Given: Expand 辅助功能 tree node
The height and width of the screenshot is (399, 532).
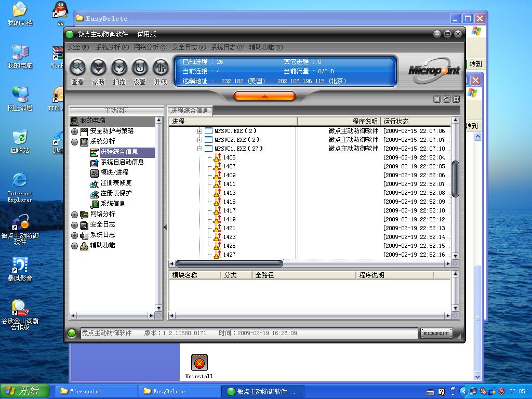Looking at the screenshot, I should pos(75,246).
